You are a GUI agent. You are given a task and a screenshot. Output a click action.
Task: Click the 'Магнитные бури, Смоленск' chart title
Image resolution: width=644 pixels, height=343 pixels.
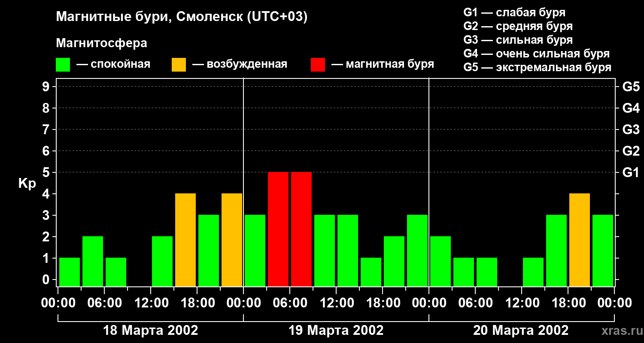182,17
